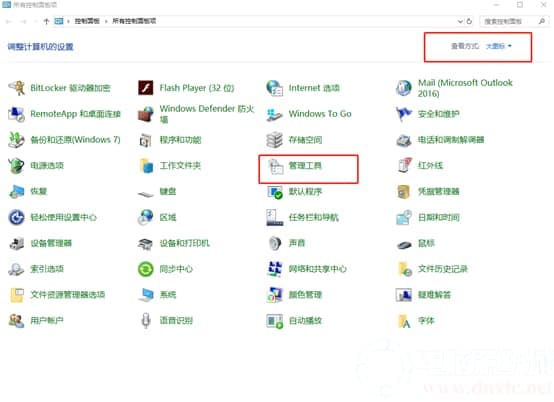Open the 电源选项 icon
This screenshot has height=402, width=554.
[16, 165]
